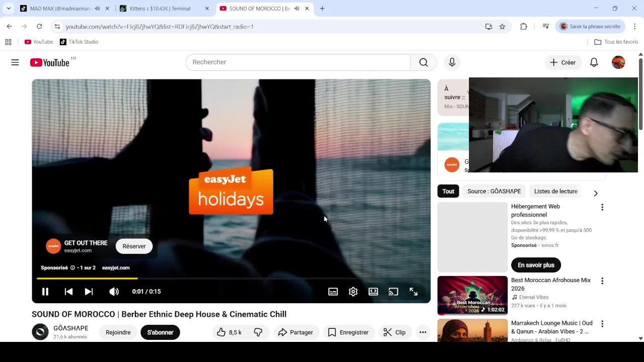The image size is (644, 362).
Task: Open the Eternal Vibes channel link
Action: [x=534, y=297]
